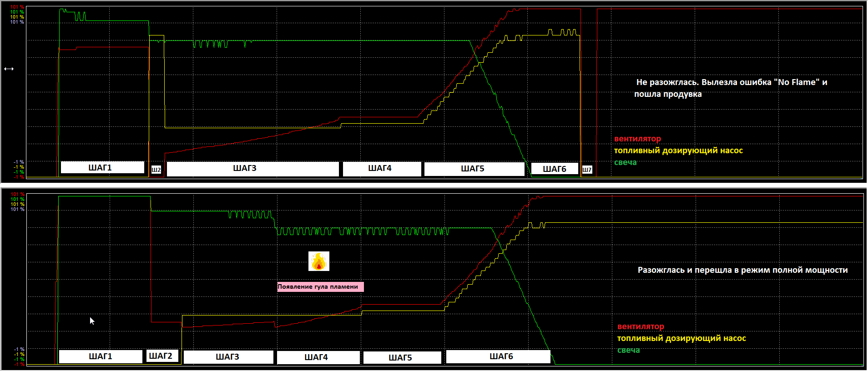868x371 pixels.
Task: Select the yellow "топливный дозирующий насос" legend in the lower chart
Action: click(x=681, y=338)
